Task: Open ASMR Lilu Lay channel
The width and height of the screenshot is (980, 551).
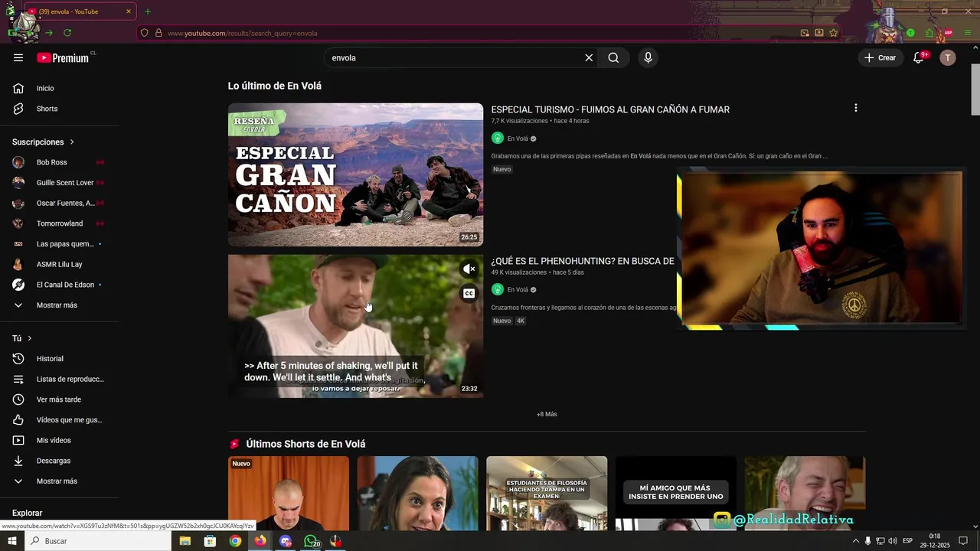Action: (x=59, y=264)
